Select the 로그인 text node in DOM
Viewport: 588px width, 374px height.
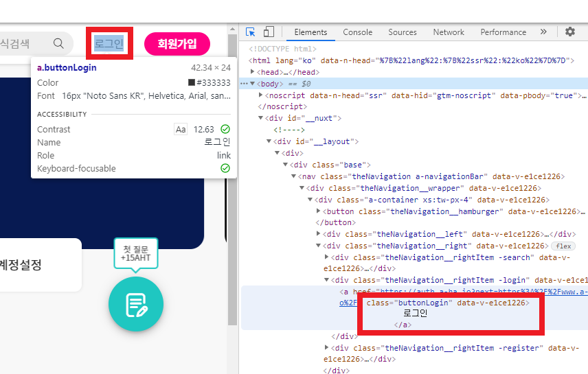click(416, 314)
